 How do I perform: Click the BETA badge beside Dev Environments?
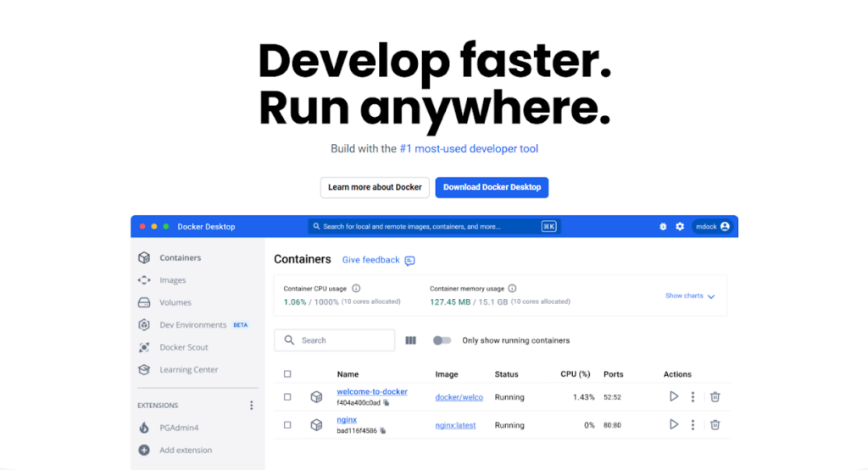pos(240,325)
